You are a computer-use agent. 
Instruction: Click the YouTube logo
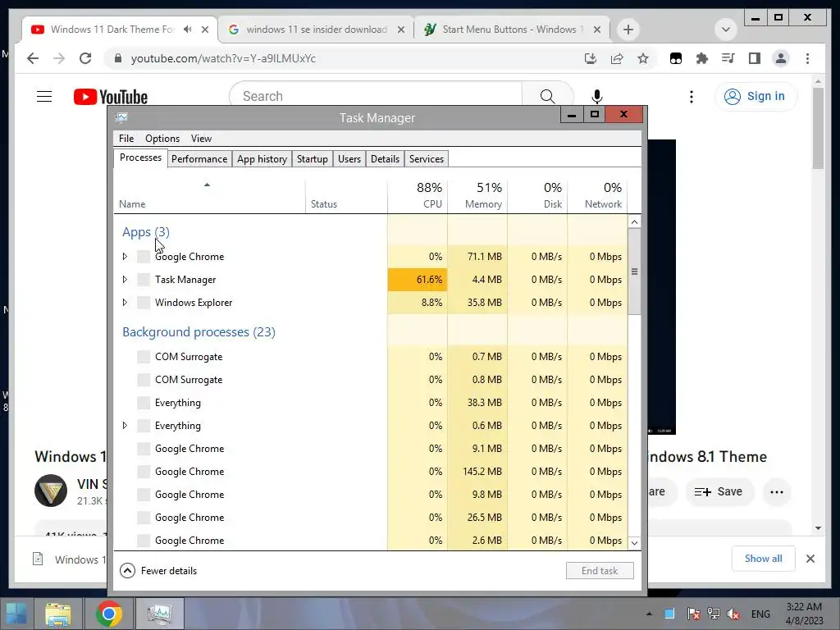(x=111, y=97)
